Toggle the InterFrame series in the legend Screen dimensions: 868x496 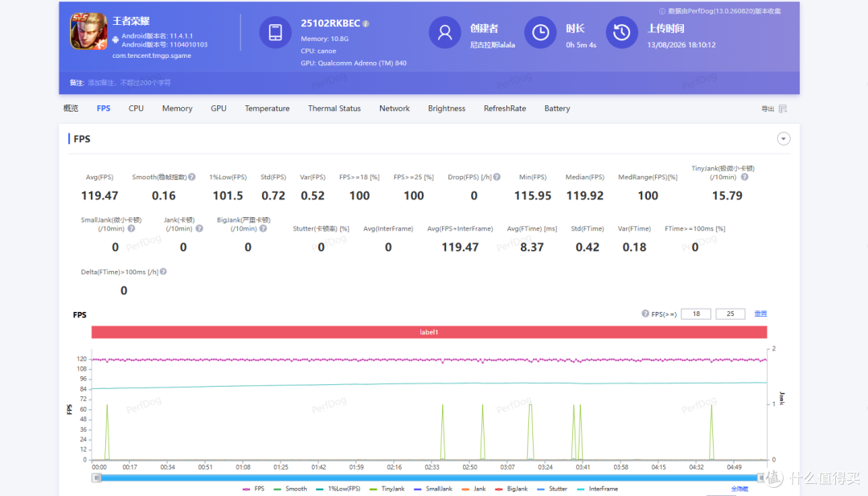(x=597, y=489)
